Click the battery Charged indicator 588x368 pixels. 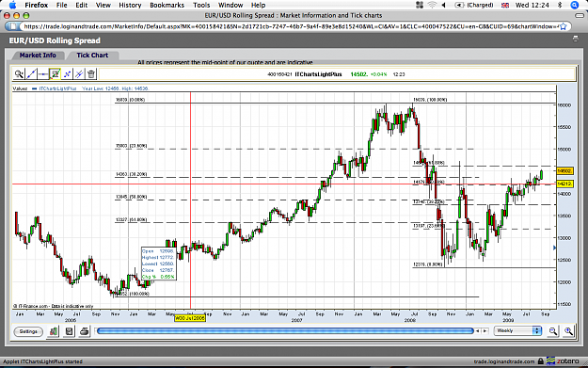[474, 6]
